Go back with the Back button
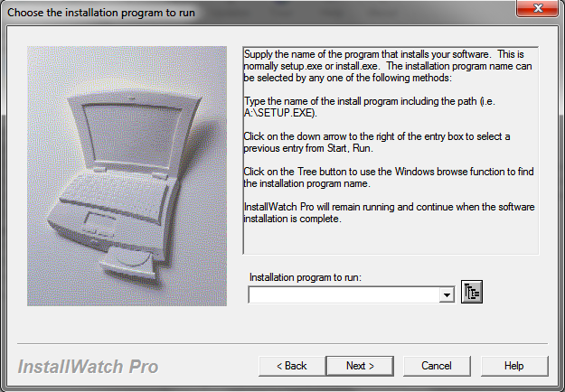 [x=292, y=366]
